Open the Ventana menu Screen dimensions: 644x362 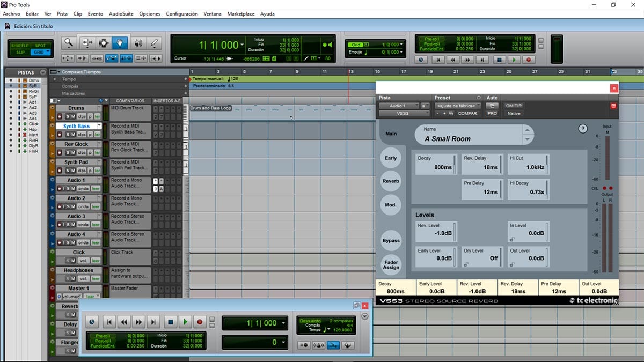(x=213, y=14)
